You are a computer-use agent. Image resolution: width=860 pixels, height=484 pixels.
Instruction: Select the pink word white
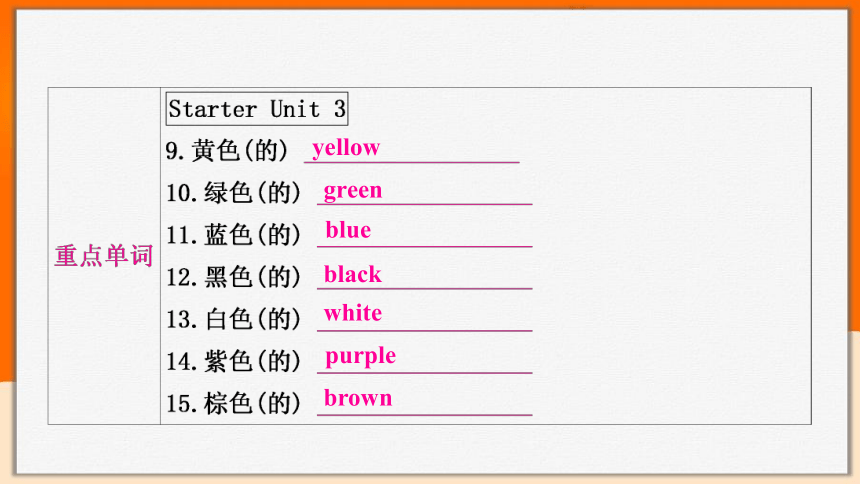click(353, 313)
